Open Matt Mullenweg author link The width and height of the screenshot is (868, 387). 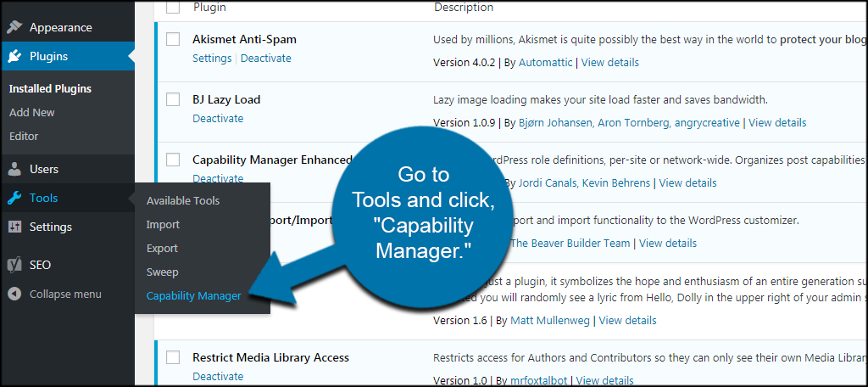point(550,320)
